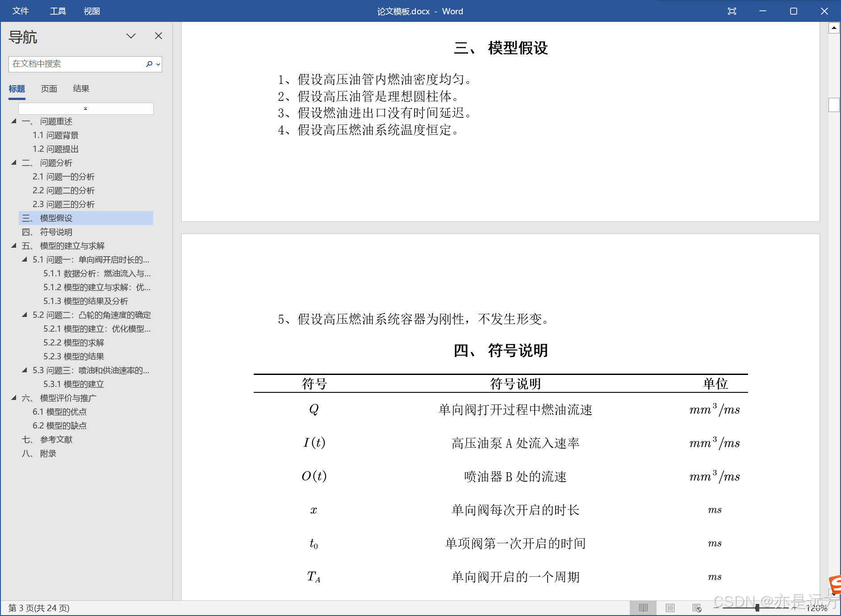The height and width of the screenshot is (616, 841).
Task: Collapse the 5.3 问题三 heading triangle
Action: click(25, 370)
